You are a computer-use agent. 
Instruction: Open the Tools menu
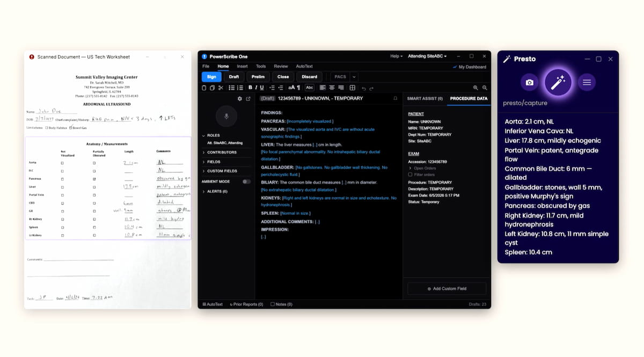click(261, 67)
